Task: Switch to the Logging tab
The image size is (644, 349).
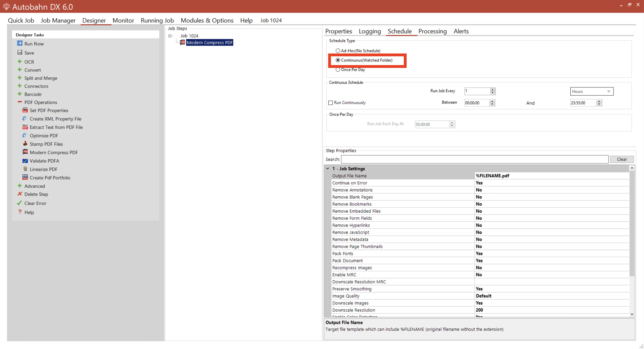Action: [370, 31]
